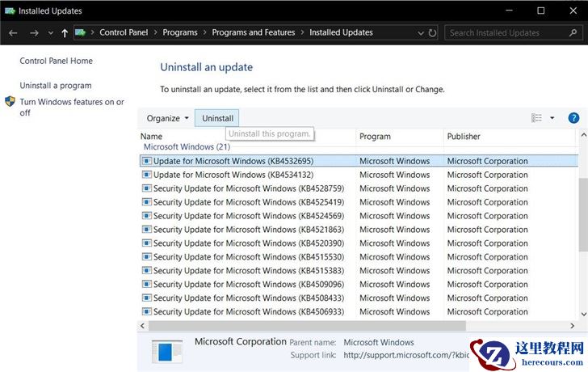The image size is (588, 372).
Task: Click Installed Updates breadcrumb
Action: 341,32
